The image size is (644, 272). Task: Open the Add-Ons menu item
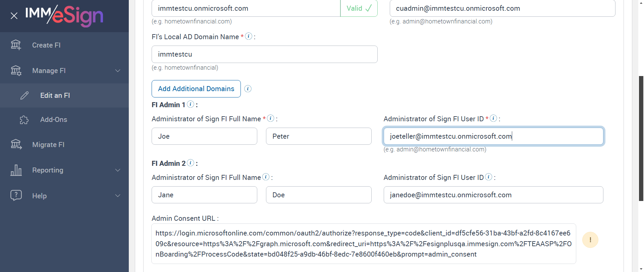(54, 120)
